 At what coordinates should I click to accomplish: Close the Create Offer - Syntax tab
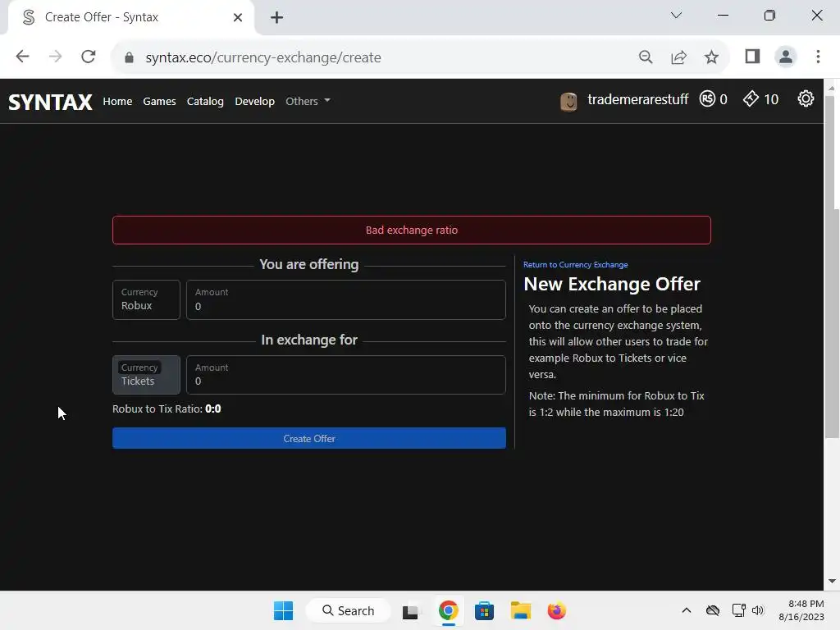[238, 18]
